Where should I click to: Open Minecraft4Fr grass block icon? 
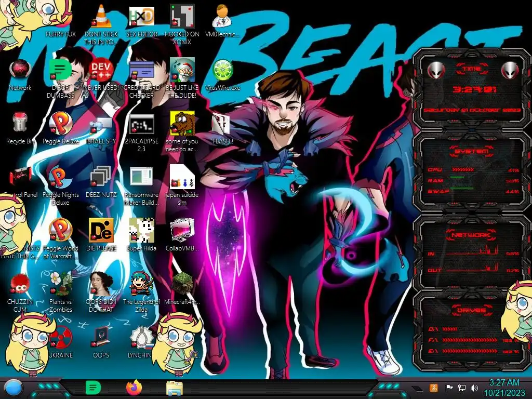point(182,284)
